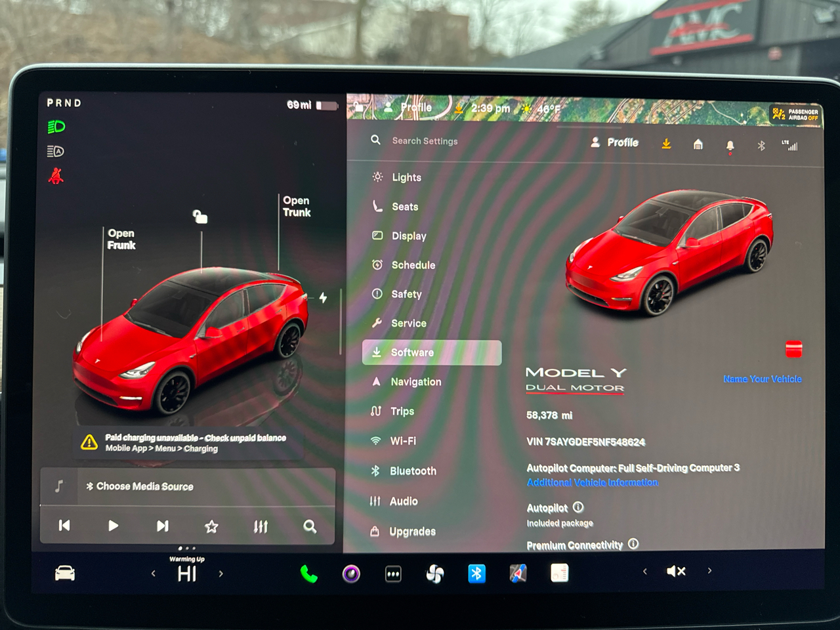Tap the notifications bell icon

(730, 145)
